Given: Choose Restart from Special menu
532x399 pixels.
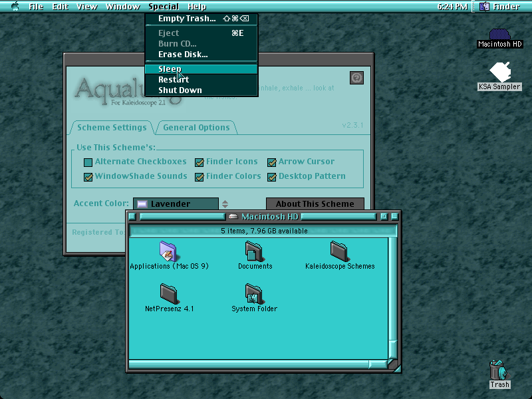Looking at the screenshot, I should coord(201,80).
